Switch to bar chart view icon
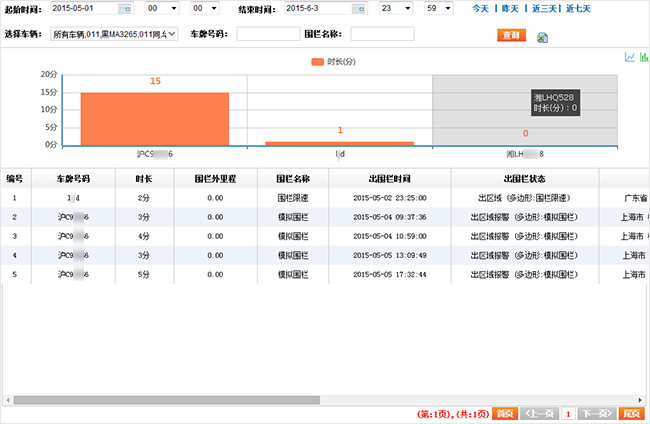The width and height of the screenshot is (650, 424). 644,57
